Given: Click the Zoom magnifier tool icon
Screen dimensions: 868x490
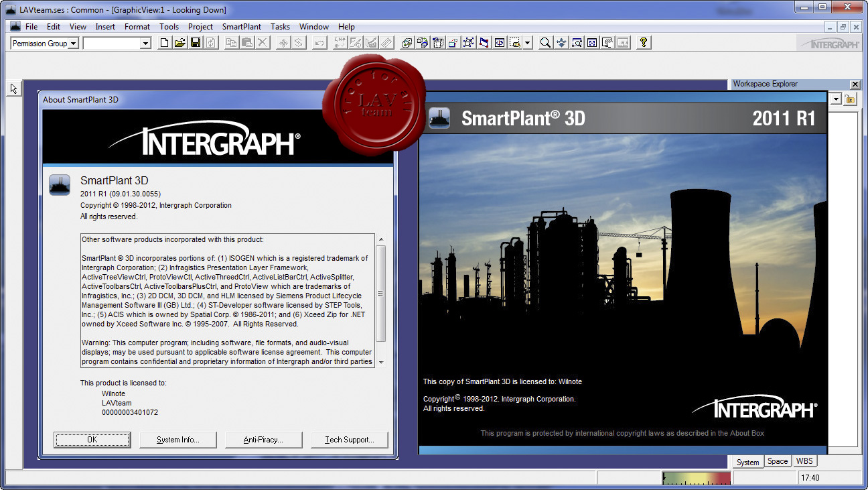Looking at the screenshot, I should 545,43.
